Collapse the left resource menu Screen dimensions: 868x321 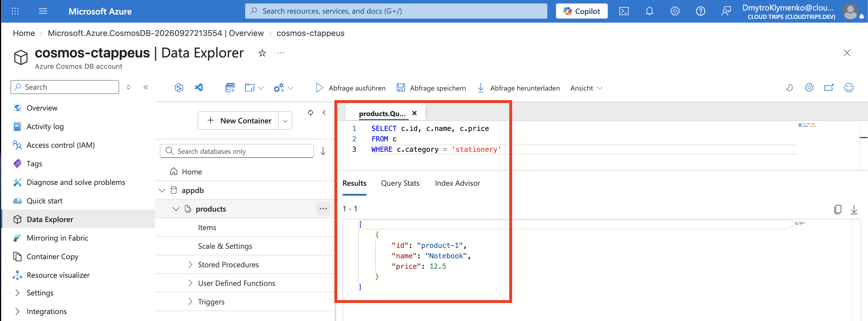[146, 87]
